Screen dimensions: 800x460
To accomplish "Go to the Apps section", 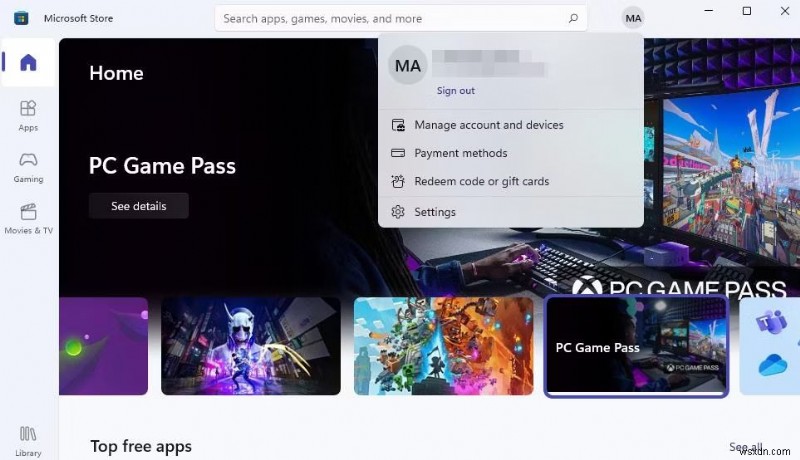I will click(x=28, y=116).
